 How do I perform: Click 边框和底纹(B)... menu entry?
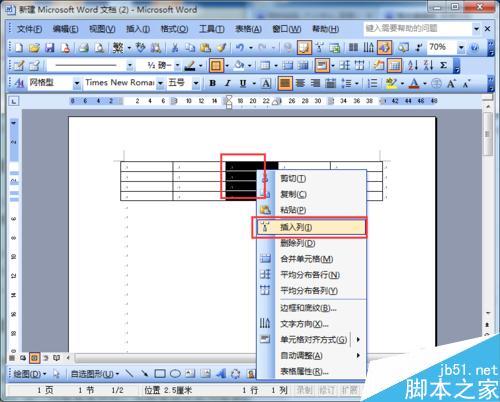click(311, 308)
